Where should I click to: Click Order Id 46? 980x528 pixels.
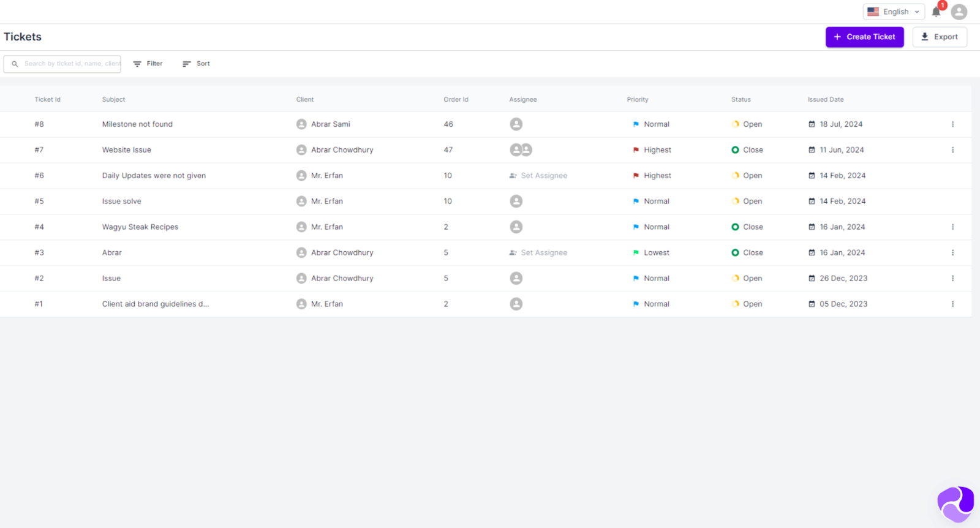[448, 124]
